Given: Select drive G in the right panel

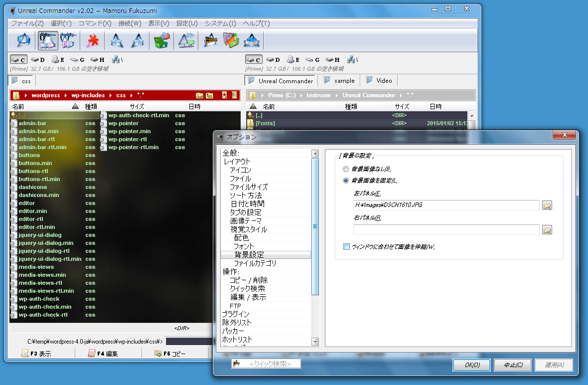Looking at the screenshot, I should pyautogui.click(x=312, y=60).
